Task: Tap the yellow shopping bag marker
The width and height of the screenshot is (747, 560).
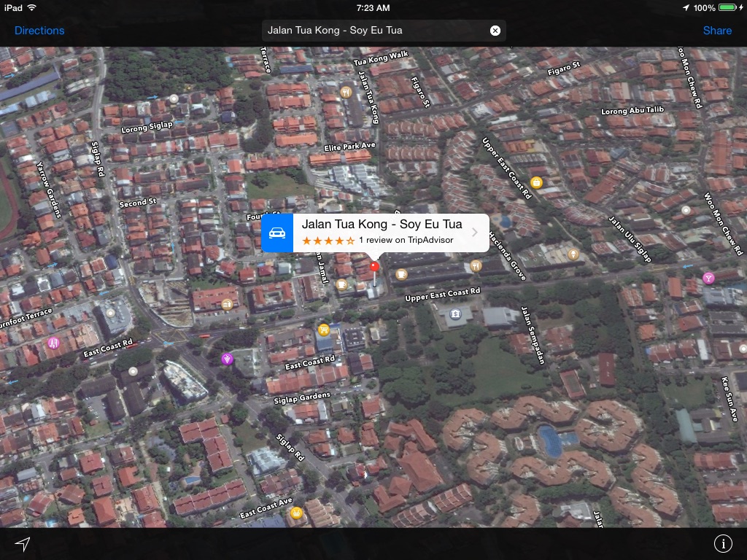Action: tap(537, 182)
